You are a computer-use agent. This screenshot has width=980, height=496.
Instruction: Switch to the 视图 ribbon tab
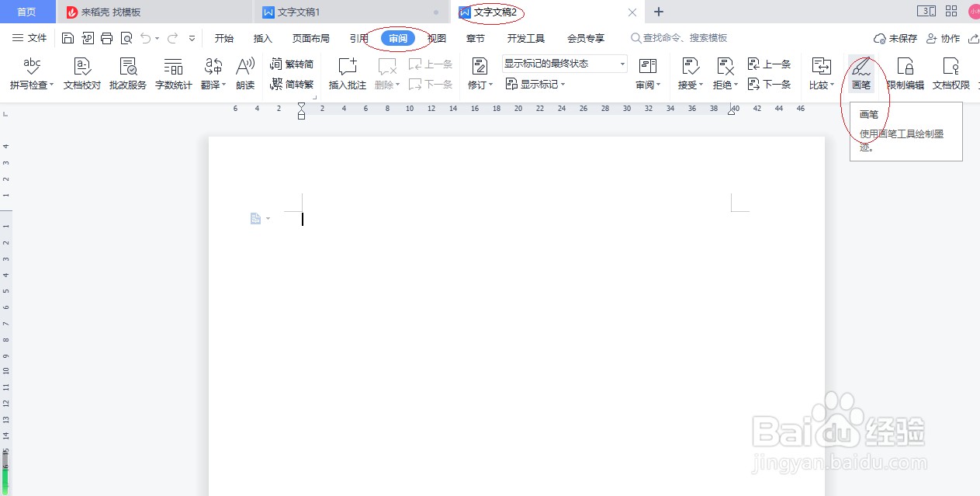pos(436,37)
